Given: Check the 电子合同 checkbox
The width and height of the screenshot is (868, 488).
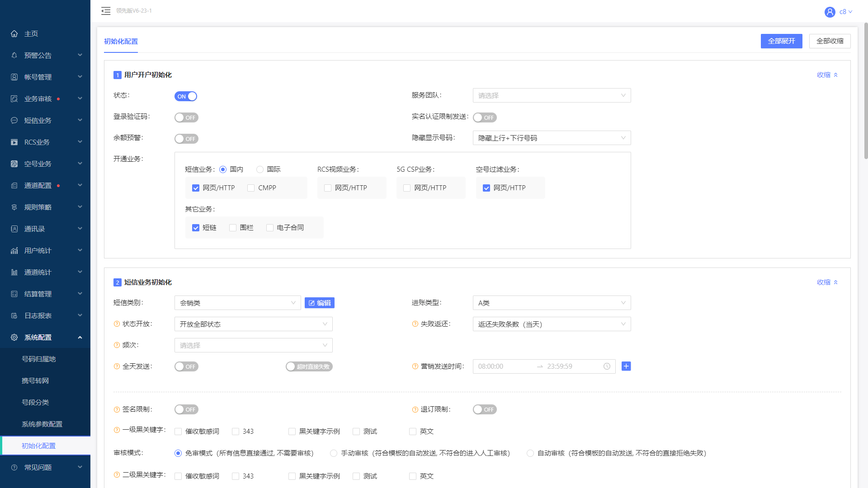Looking at the screenshot, I should [x=270, y=228].
